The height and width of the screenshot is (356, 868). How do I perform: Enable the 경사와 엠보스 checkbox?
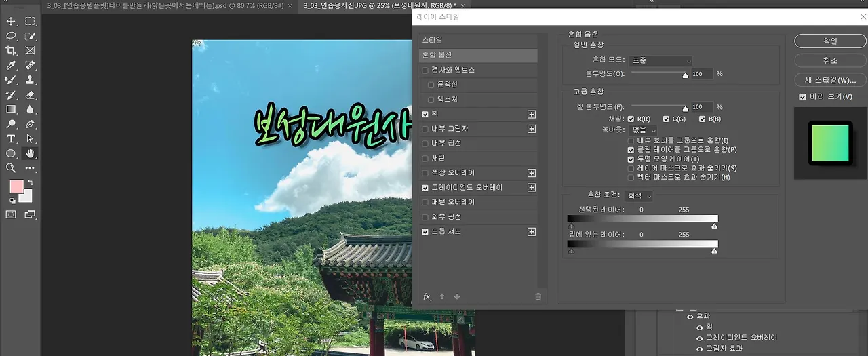425,71
